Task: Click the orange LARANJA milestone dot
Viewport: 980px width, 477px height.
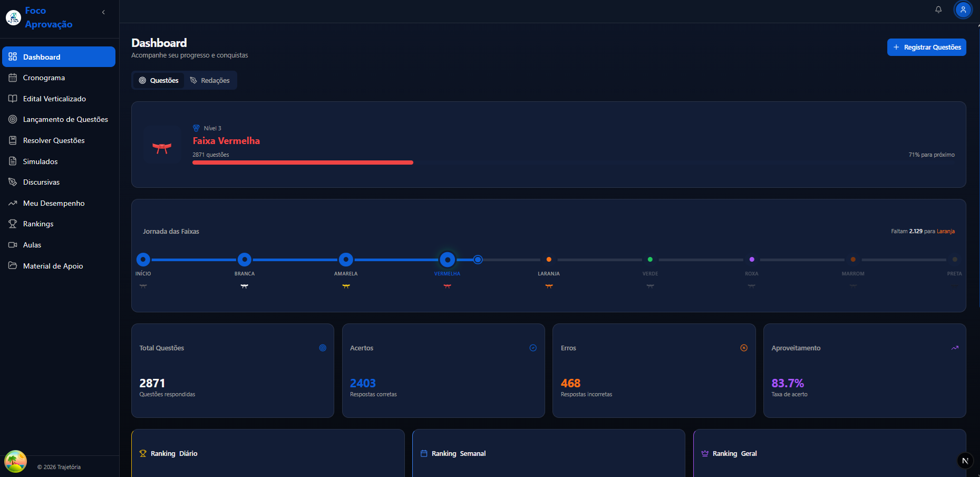Action: coord(549,260)
